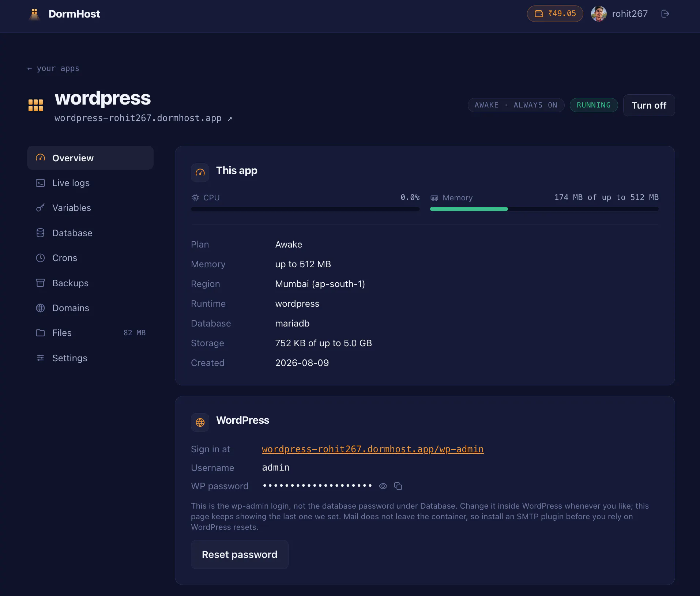Click the admin username value
700x596 pixels.
point(275,468)
